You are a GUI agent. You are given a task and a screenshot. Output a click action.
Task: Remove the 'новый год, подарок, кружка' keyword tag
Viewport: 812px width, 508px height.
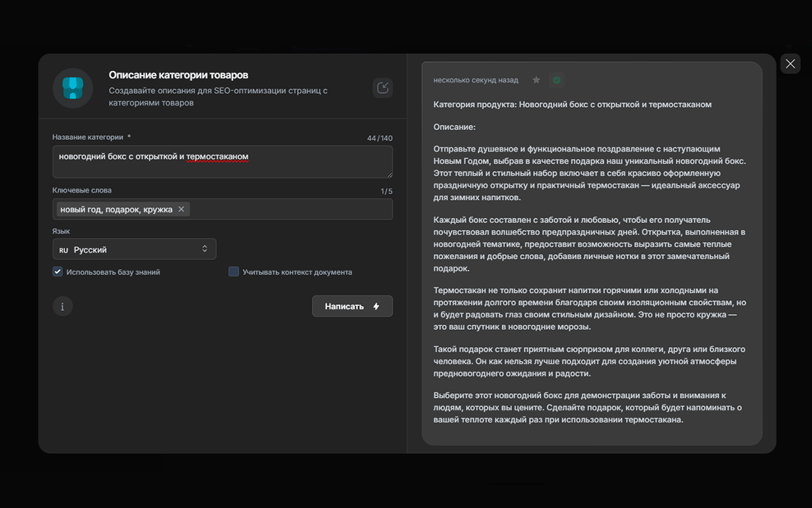[x=181, y=209]
